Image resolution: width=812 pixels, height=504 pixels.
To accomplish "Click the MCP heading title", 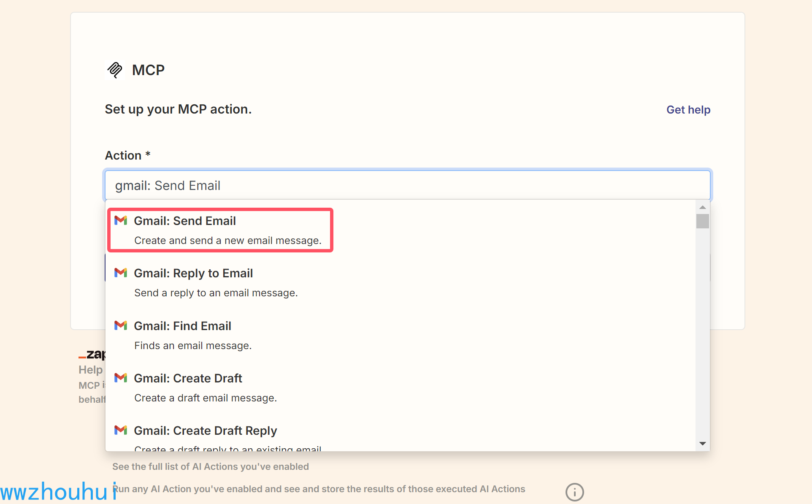I will click(x=148, y=70).
